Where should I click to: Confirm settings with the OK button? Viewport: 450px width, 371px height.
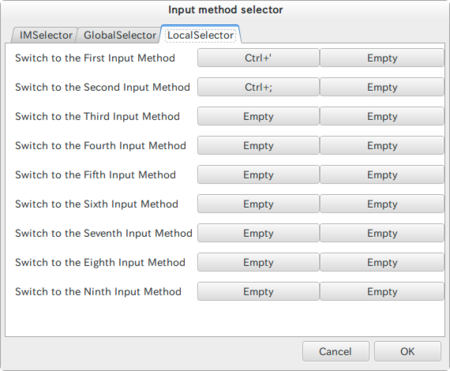[407, 351]
